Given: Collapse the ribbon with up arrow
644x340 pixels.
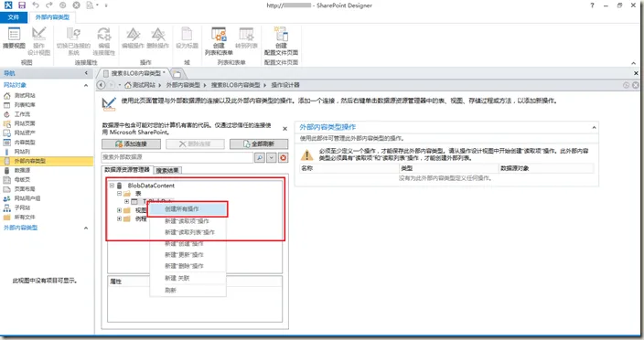Looking at the screenshot, I should (x=633, y=63).
